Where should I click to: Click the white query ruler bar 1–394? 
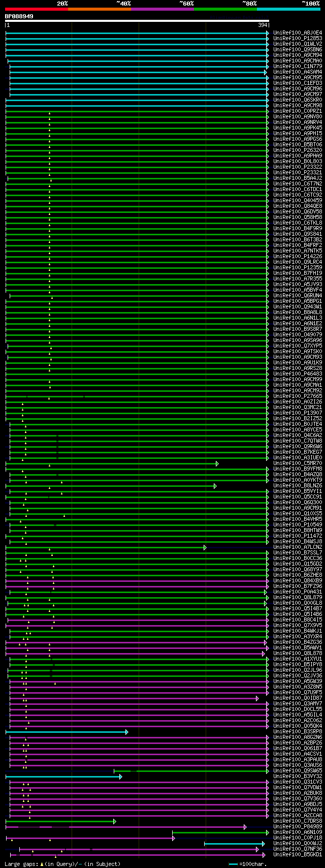[x=137, y=21]
